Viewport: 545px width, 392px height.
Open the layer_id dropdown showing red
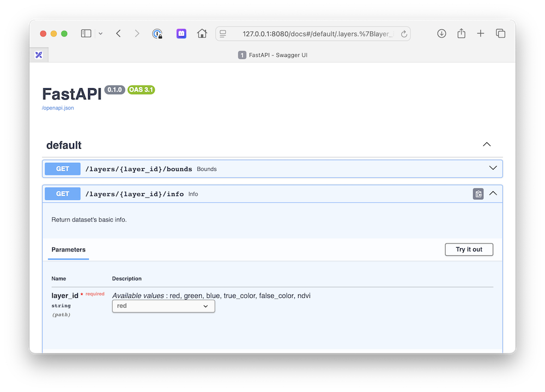click(x=163, y=306)
